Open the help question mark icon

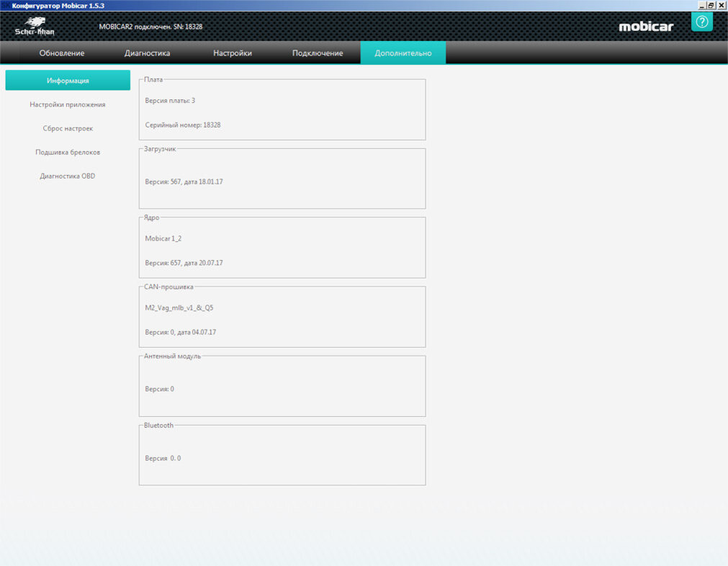[x=701, y=22]
